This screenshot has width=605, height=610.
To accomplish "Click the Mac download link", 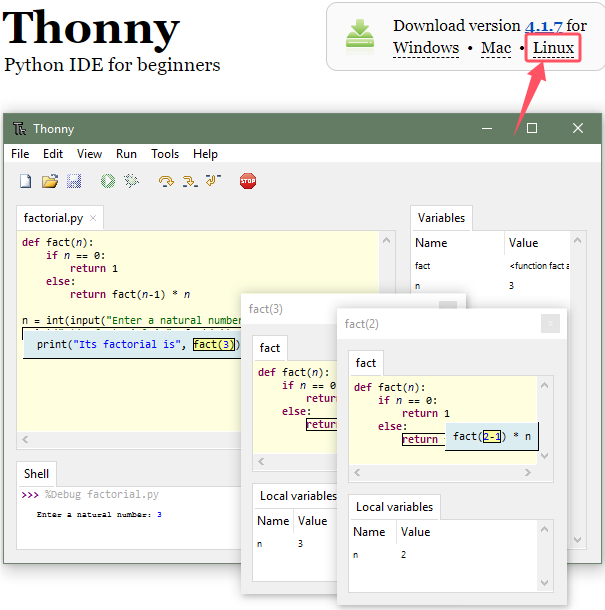I will 496,48.
